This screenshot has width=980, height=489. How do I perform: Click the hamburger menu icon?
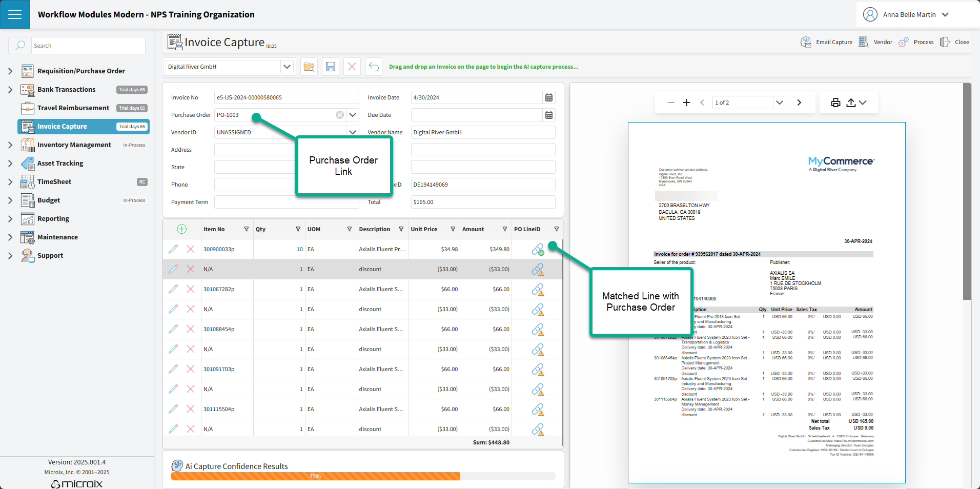coord(15,14)
